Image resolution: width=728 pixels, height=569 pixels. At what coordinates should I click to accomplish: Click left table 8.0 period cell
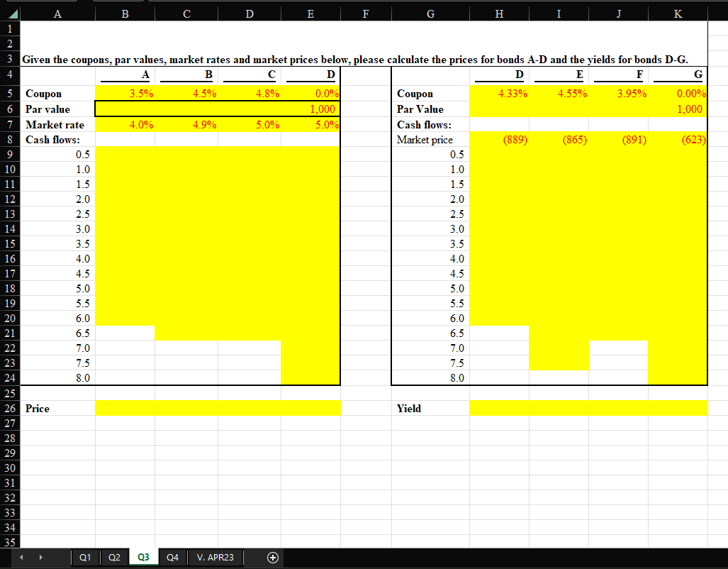[57, 377]
